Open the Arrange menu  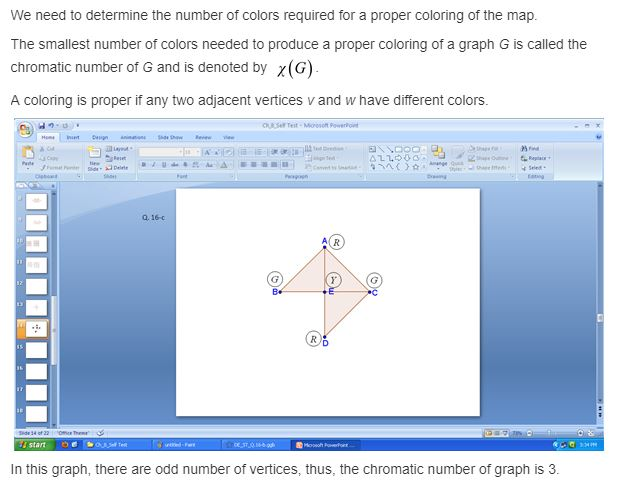(x=438, y=157)
